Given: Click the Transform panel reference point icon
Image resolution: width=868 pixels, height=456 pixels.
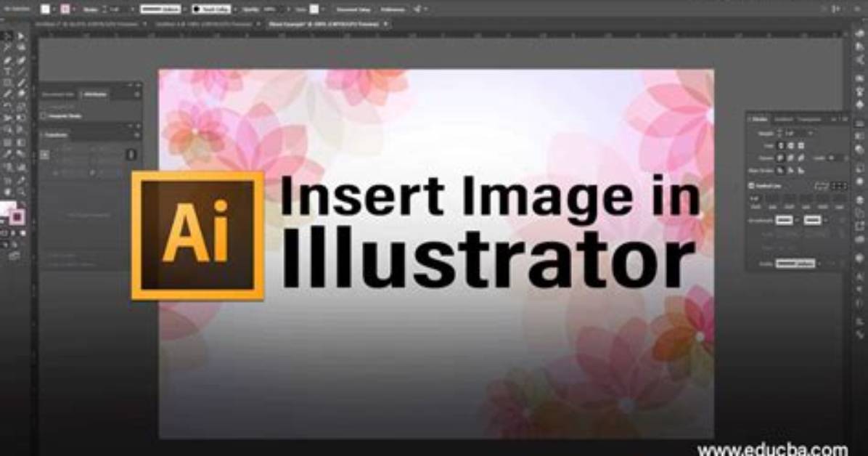Looking at the screenshot, I should 45,155.
